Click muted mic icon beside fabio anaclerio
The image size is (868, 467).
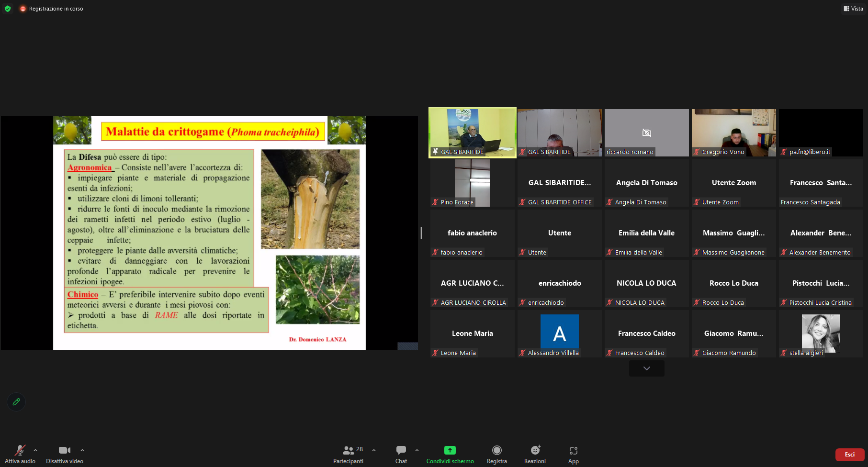click(x=436, y=252)
